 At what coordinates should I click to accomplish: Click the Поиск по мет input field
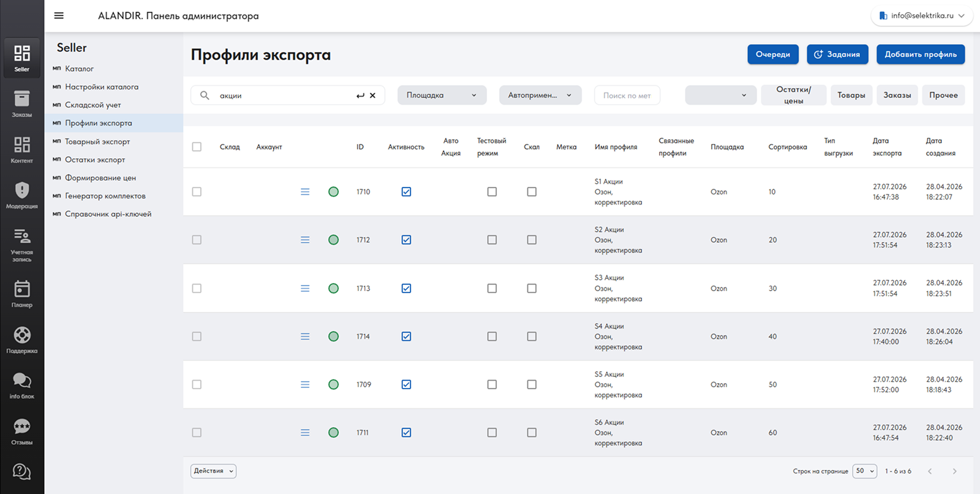coord(627,95)
